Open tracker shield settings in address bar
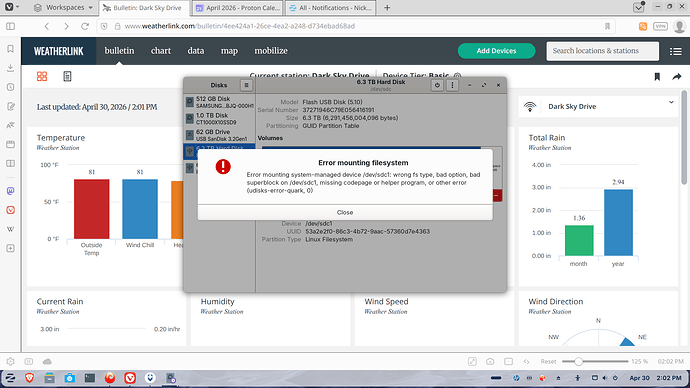 coord(104,26)
